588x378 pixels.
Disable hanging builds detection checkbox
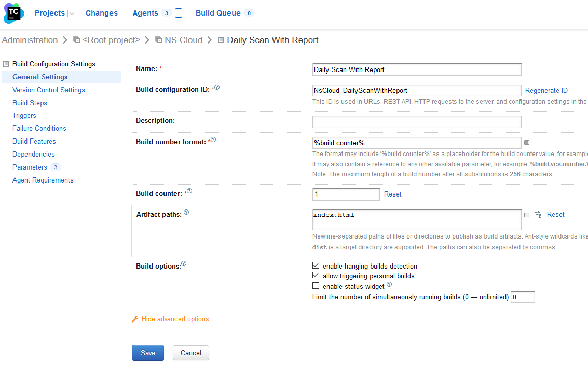(316, 265)
